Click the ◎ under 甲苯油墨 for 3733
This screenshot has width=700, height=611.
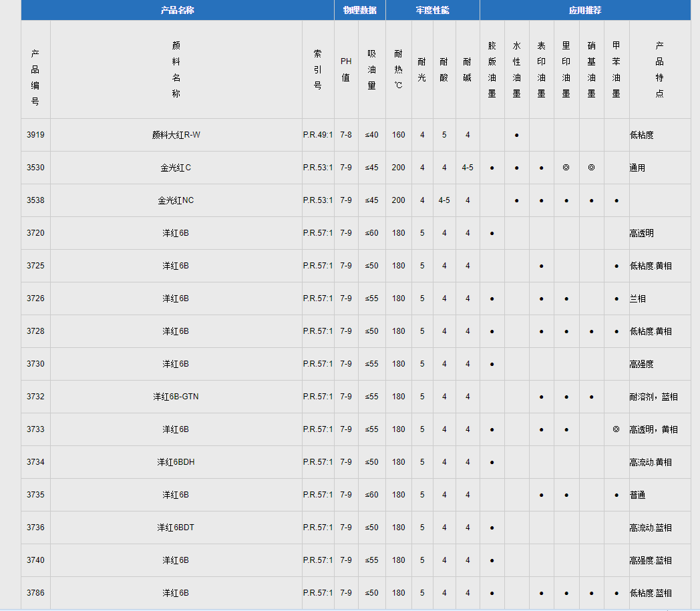(616, 429)
